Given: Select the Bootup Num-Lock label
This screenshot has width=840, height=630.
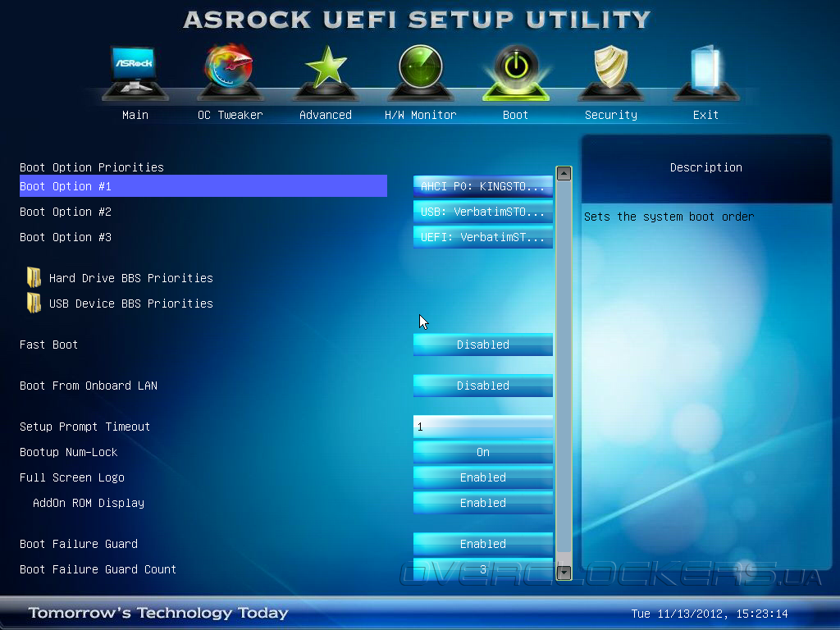Looking at the screenshot, I should pyautogui.click(x=69, y=452).
